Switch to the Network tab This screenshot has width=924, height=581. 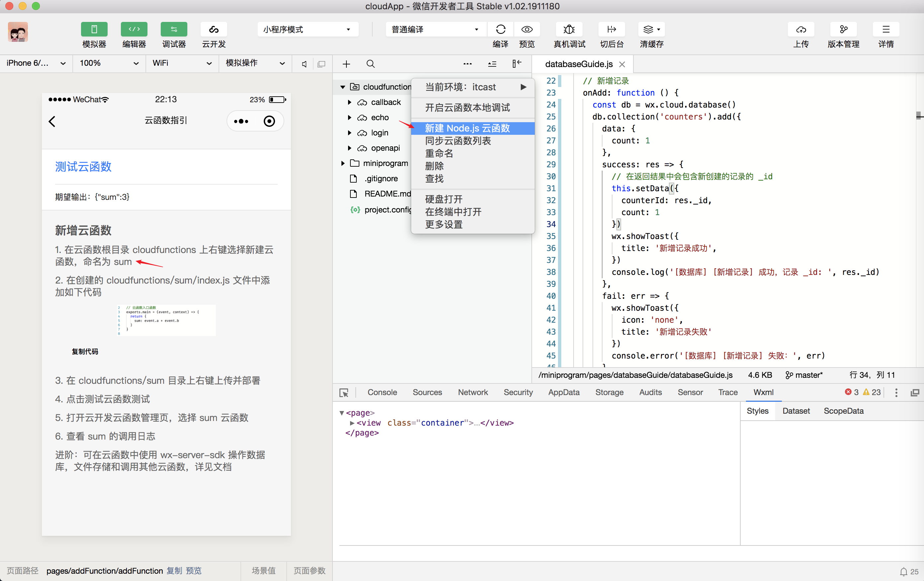[473, 392]
